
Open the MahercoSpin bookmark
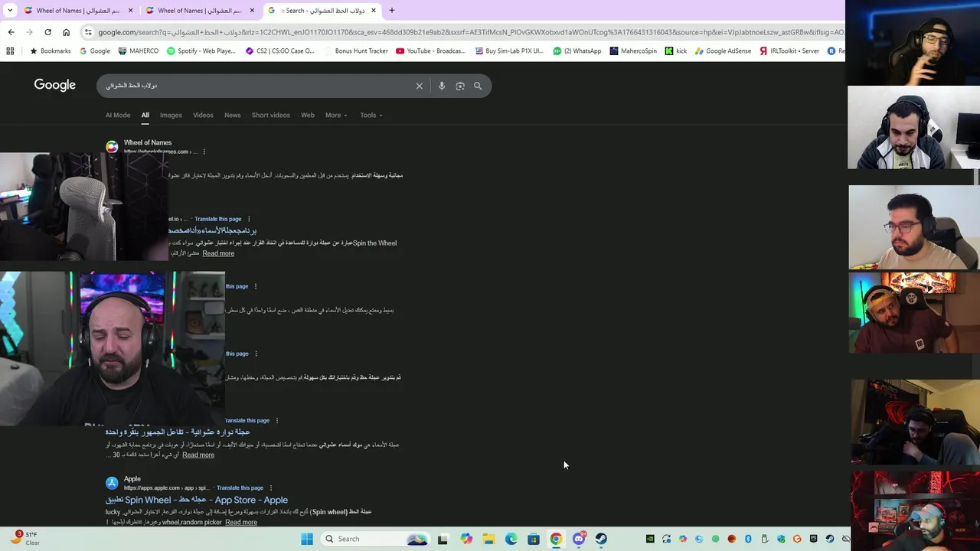pos(633,51)
